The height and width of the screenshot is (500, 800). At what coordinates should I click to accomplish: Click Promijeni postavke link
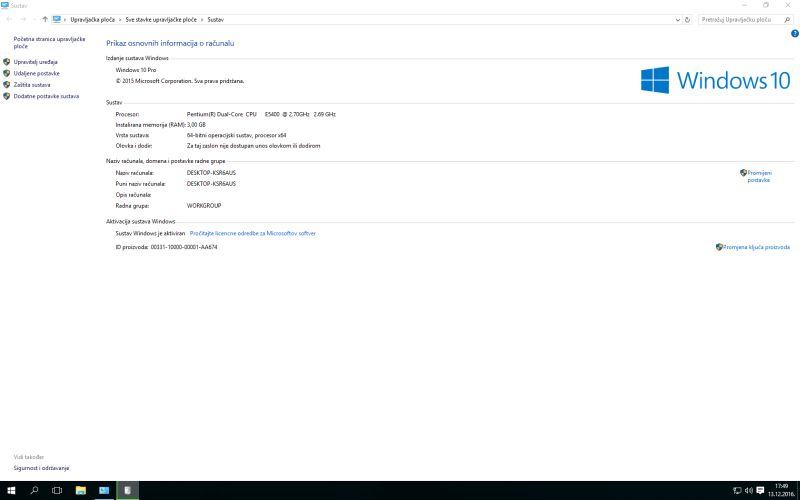tap(759, 177)
